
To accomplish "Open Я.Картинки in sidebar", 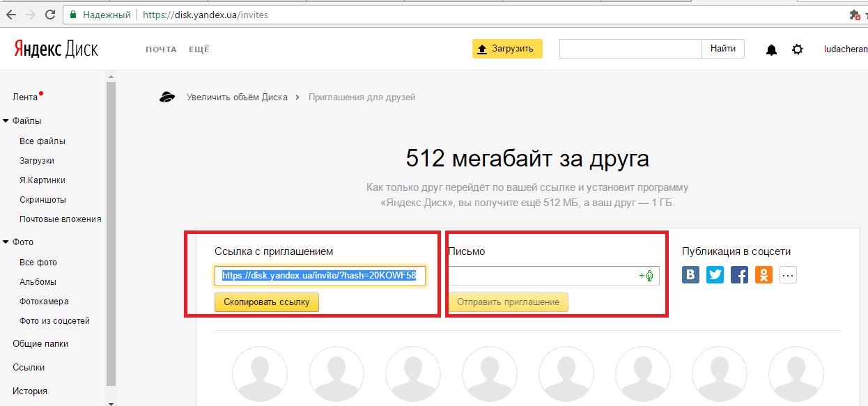I will 42,180.
